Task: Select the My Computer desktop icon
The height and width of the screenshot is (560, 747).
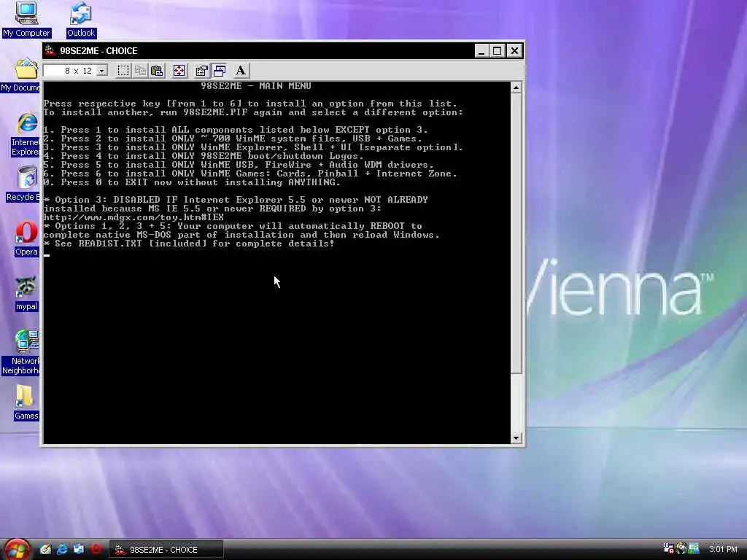Action: coord(26,19)
